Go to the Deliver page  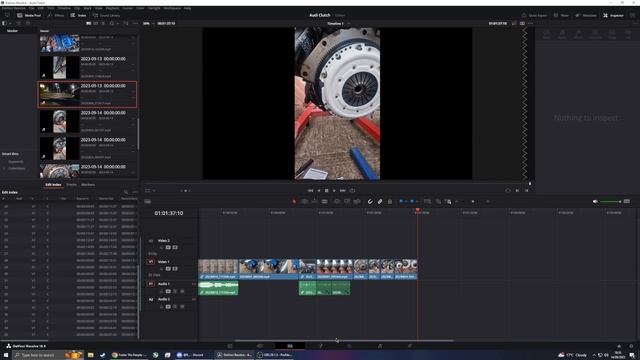[x=410, y=346]
